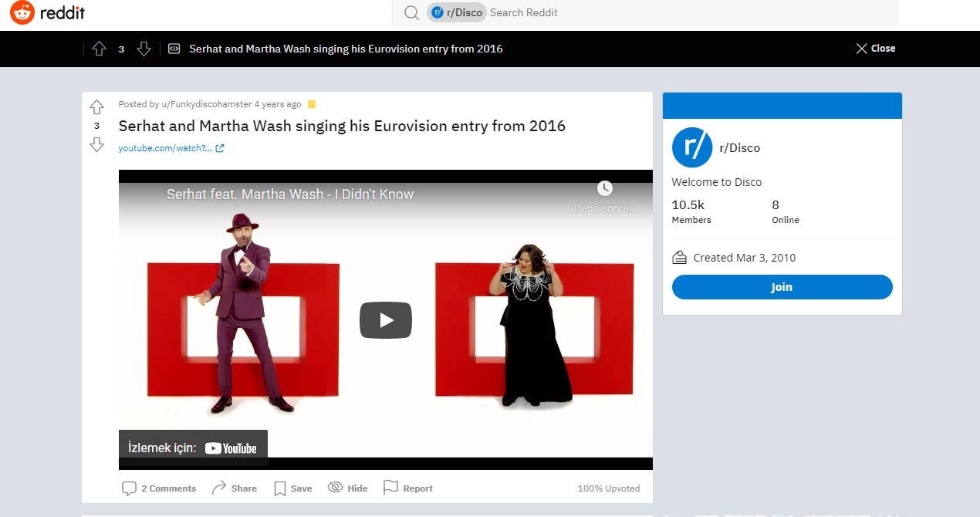Save this post
980x517 pixels.
pyautogui.click(x=293, y=488)
